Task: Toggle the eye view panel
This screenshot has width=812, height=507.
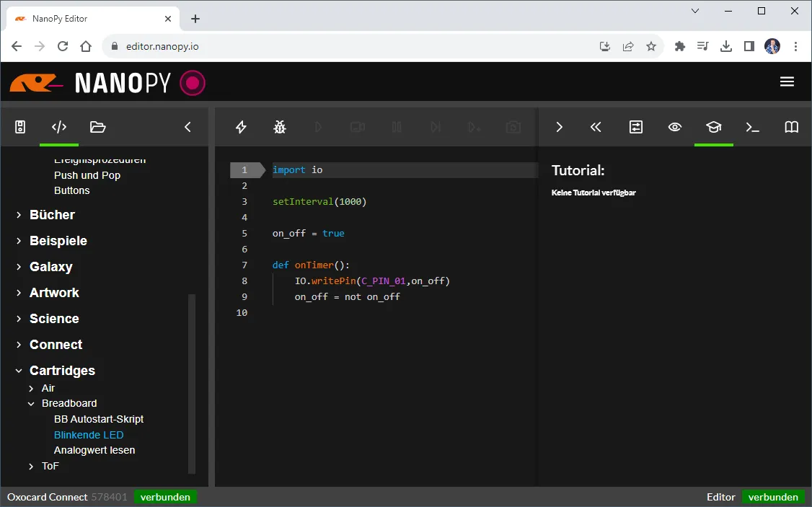Action: coord(674,127)
